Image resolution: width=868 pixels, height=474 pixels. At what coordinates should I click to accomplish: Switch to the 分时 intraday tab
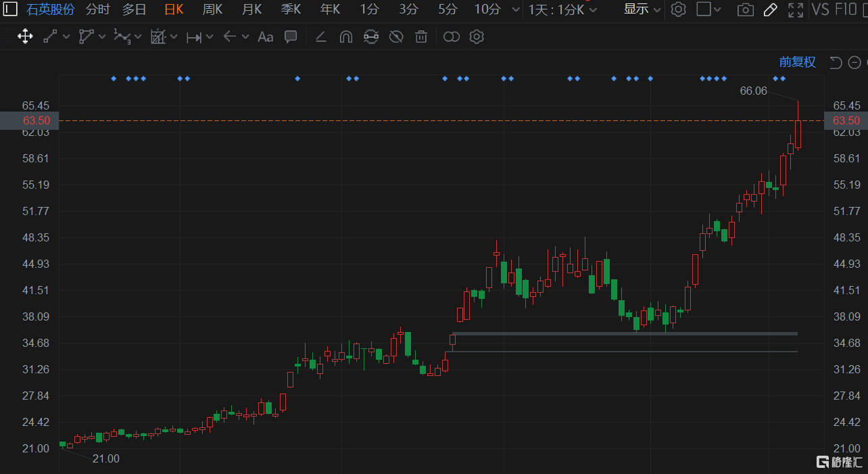pos(98,9)
